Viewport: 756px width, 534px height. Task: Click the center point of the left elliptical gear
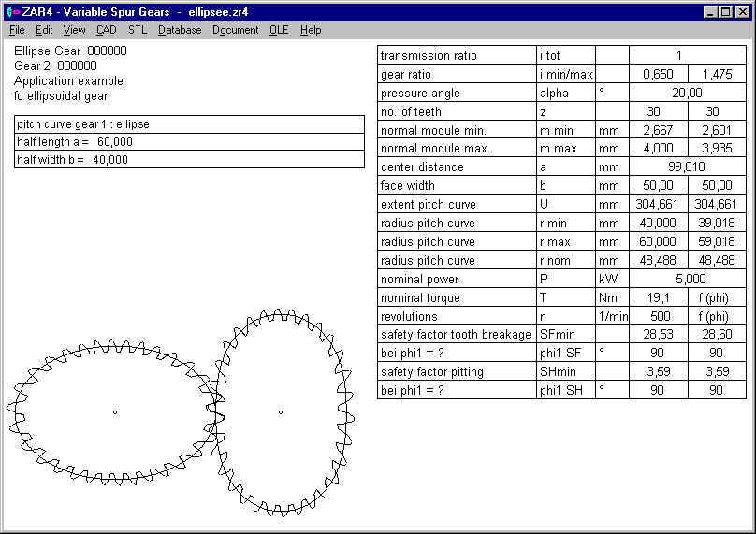tap(115, 412)
